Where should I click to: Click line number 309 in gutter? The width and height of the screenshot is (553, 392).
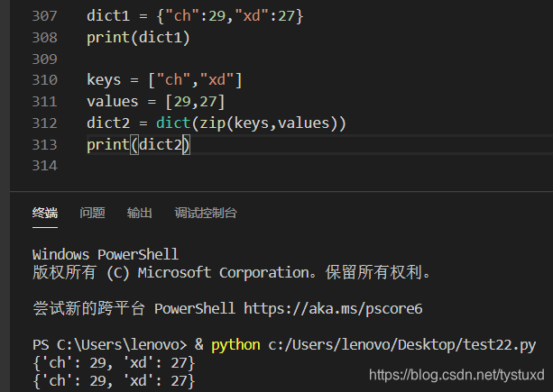coord(44,59)
